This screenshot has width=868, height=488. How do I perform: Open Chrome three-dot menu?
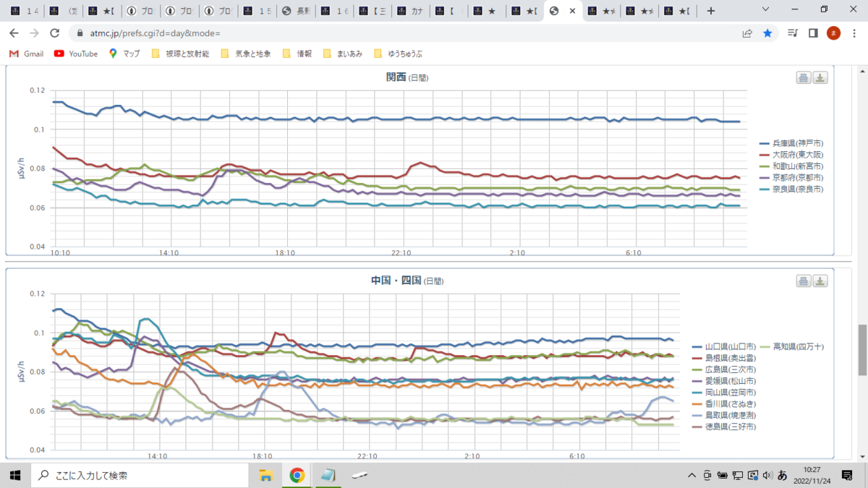point(854,33)
